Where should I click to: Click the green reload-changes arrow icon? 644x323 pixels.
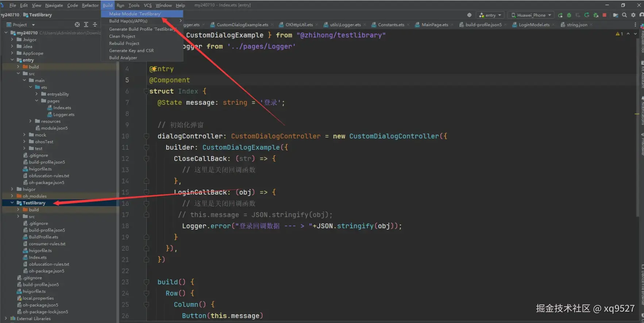587,15
